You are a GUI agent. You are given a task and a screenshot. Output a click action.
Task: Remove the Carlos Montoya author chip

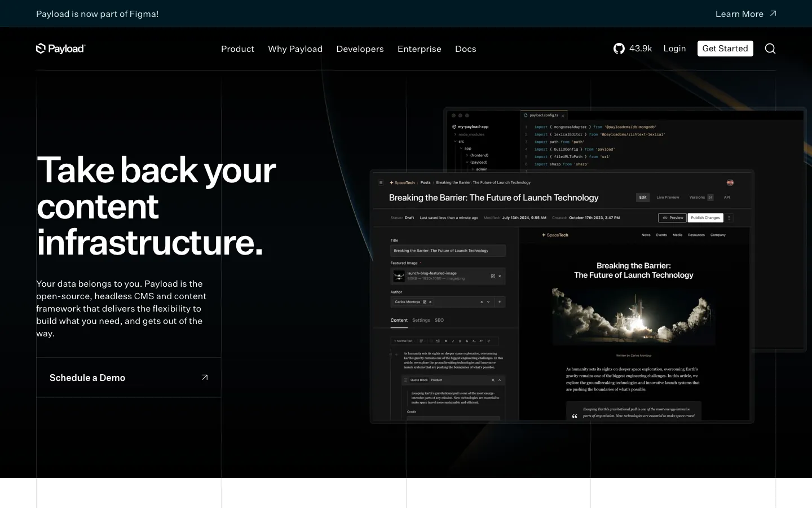(x=430, y=302)
